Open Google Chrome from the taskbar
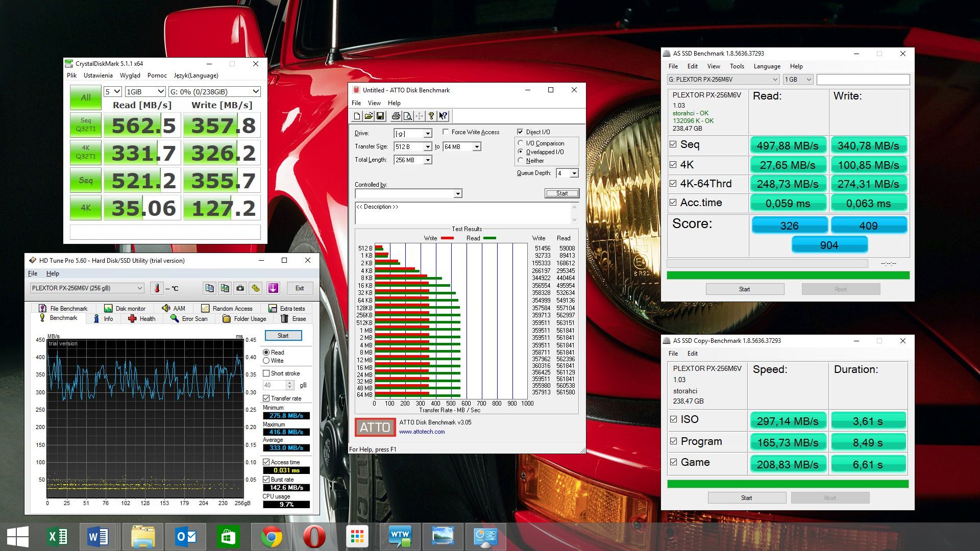The width and height of the screenshot is (980, 551). tap(271, 537)
